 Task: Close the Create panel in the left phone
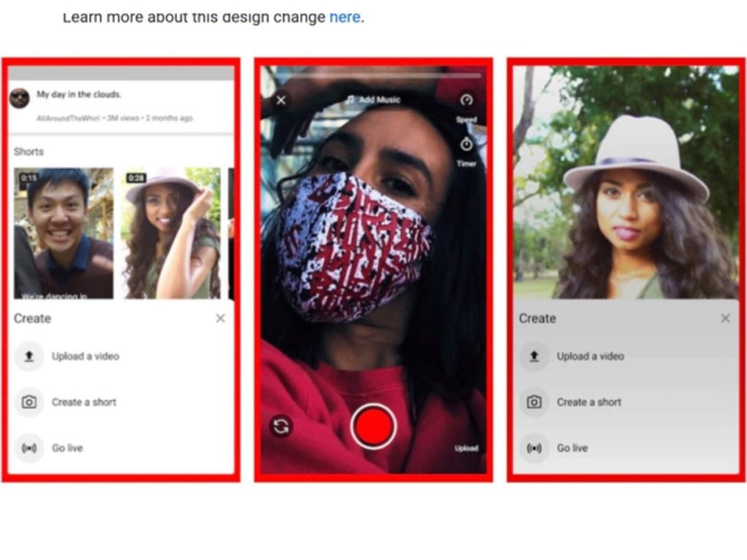point(220,318)
